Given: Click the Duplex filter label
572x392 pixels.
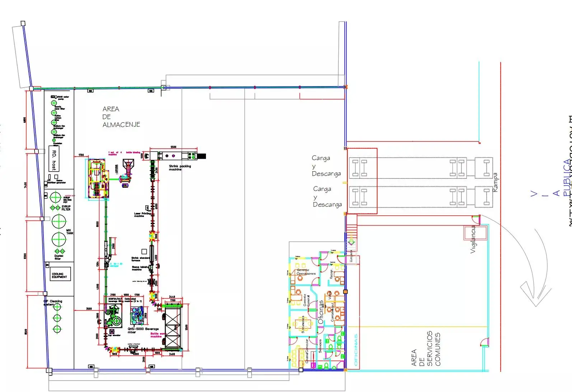Looking at the screenshot, I should click(x=59, y=257).
